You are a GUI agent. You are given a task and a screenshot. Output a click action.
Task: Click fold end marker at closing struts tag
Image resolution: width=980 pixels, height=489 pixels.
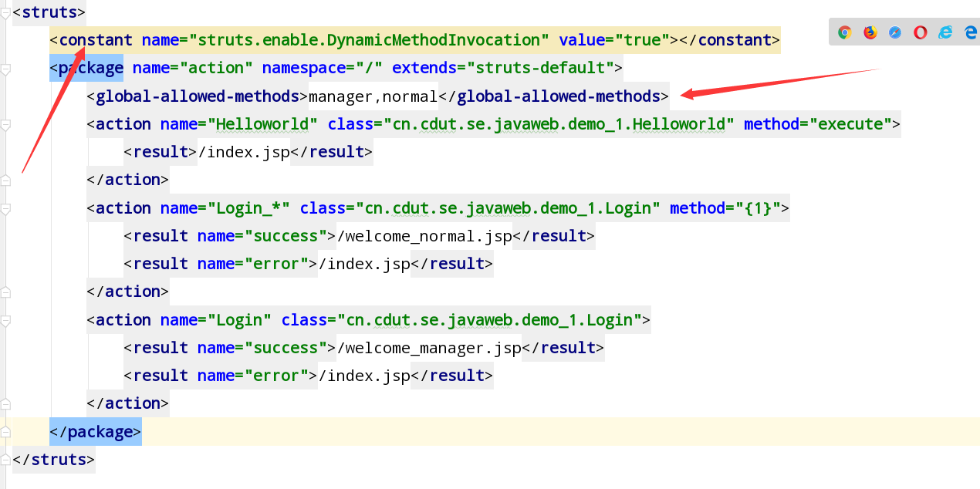point(5,460)
